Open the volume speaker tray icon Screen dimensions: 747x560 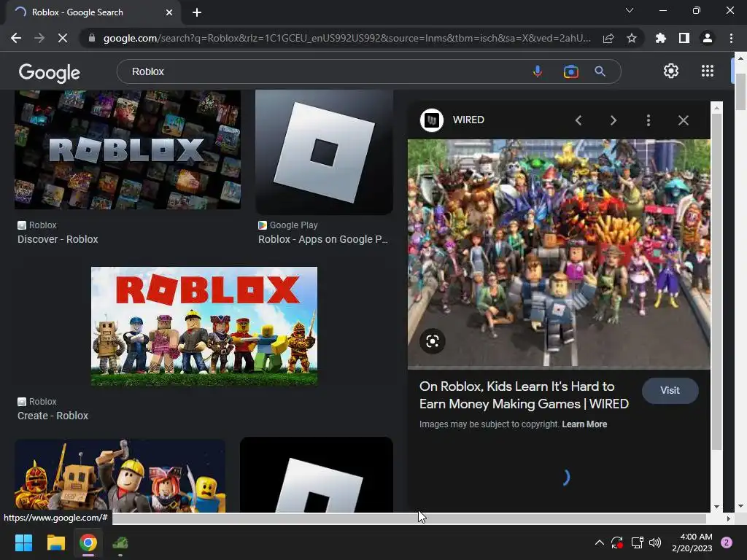tap(655, 542)
